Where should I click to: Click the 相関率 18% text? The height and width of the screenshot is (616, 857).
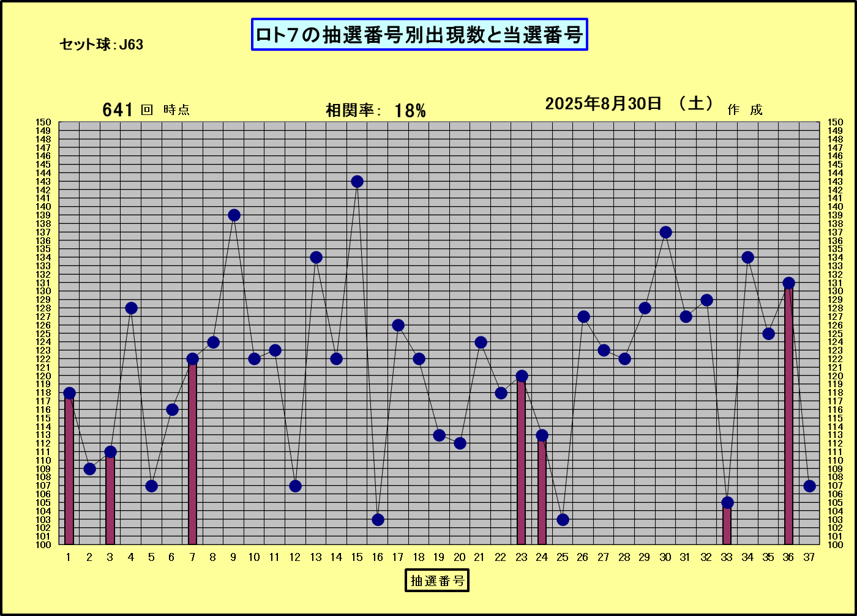[375, 111]
